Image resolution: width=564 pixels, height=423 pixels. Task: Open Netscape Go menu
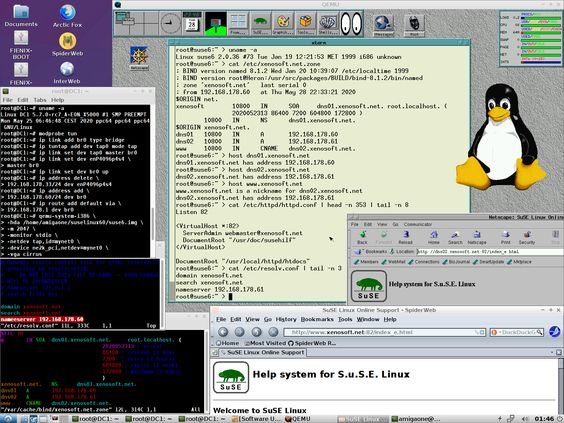[x=395, y=224]
